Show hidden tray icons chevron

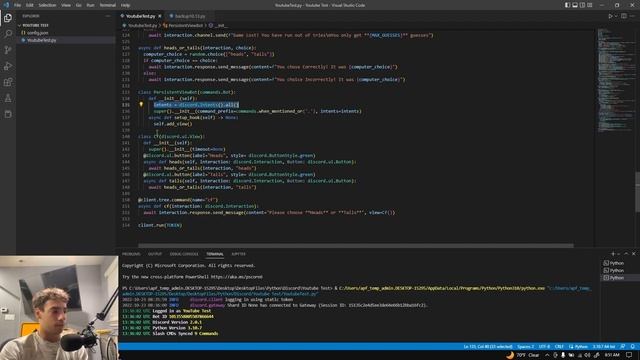click(547, 355)
